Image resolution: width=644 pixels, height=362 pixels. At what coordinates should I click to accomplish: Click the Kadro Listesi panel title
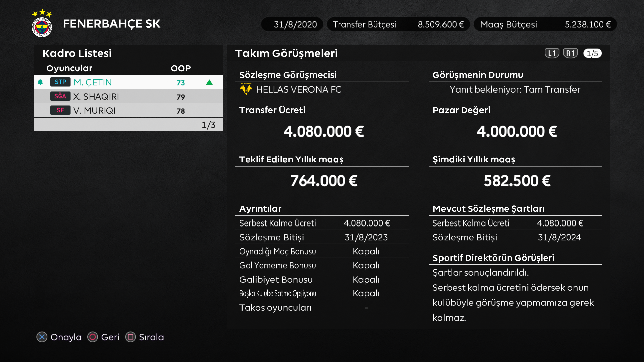click(x=77, y=53)
